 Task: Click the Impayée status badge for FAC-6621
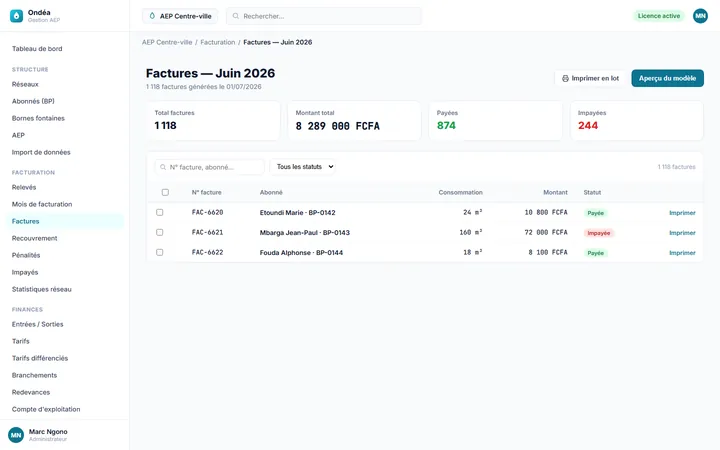point(599,233)
